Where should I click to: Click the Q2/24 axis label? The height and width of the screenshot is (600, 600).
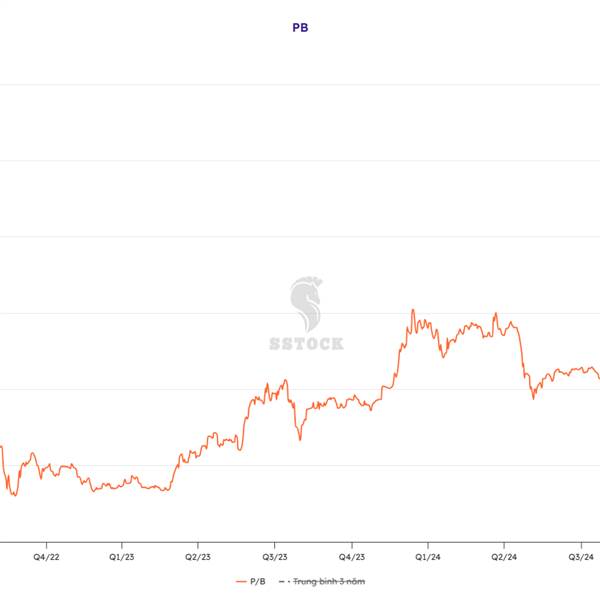[504, 556]
